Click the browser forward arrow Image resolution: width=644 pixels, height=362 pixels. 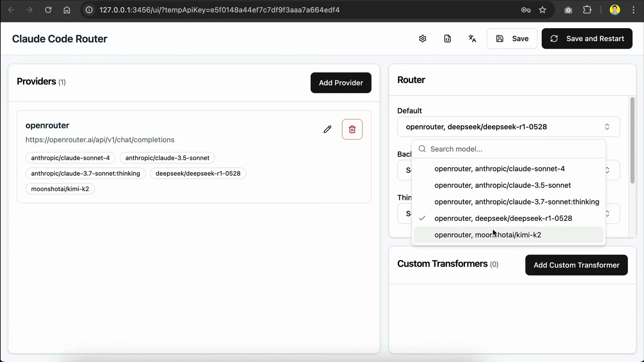[29, 10]
